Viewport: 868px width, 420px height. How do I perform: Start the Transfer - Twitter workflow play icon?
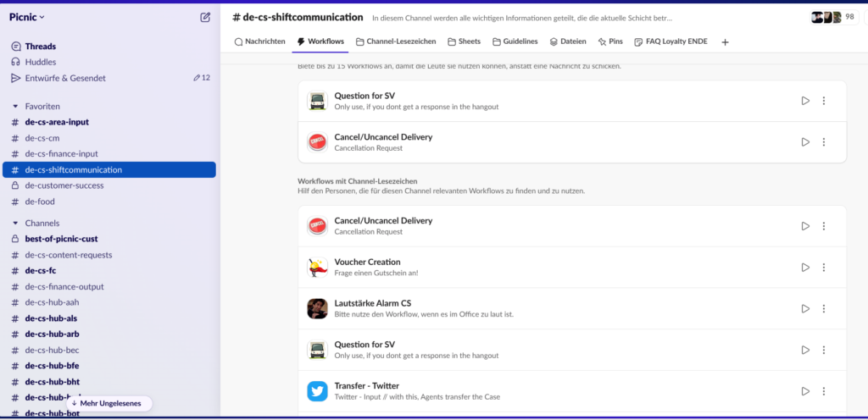pos(805,391)
